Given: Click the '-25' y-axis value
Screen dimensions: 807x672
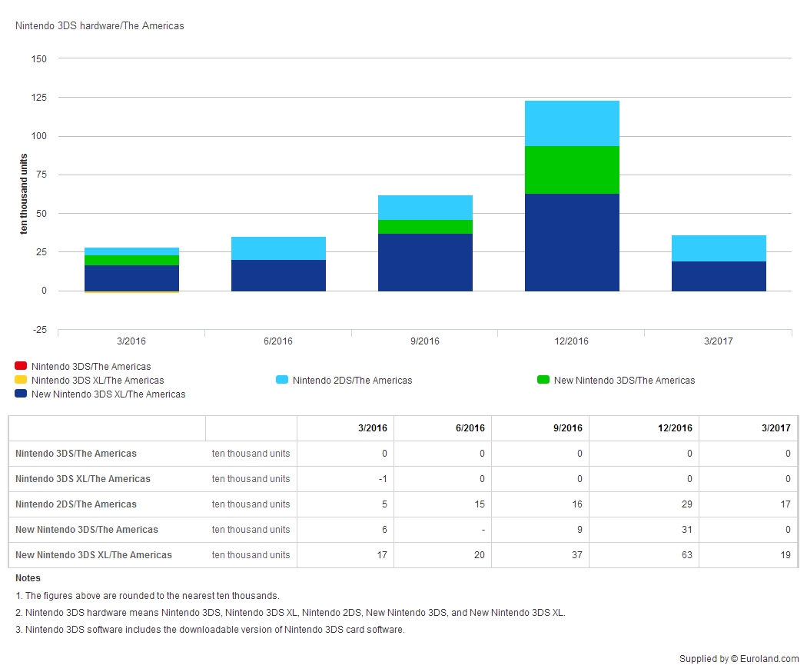Looking at the screenshot, I should tap(40, 330).
